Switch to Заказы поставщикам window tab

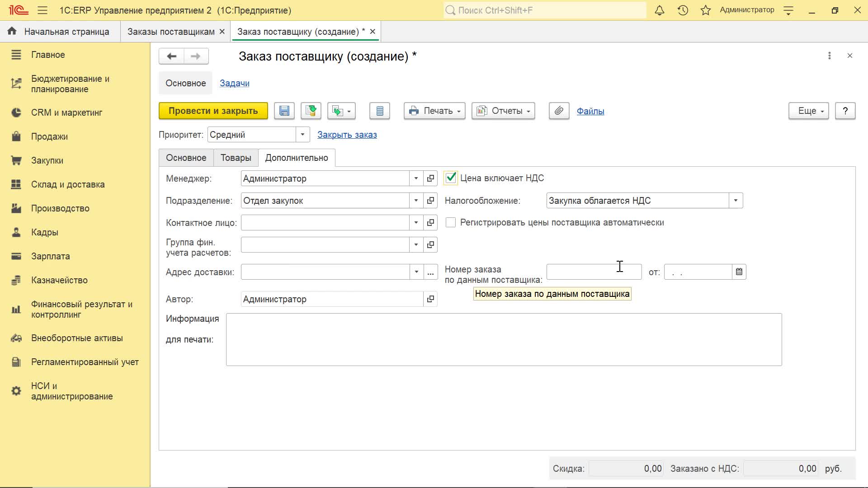(x=171, y=32)
